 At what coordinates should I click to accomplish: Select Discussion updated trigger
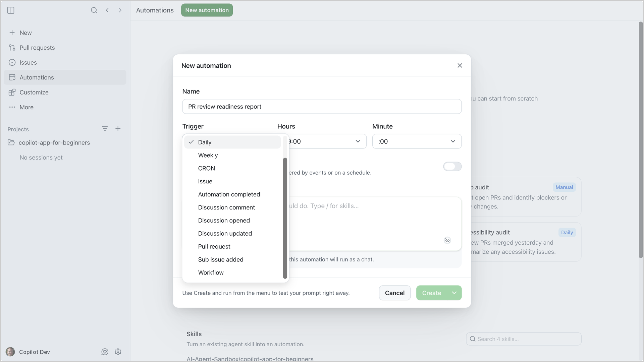tap(232, 234)
